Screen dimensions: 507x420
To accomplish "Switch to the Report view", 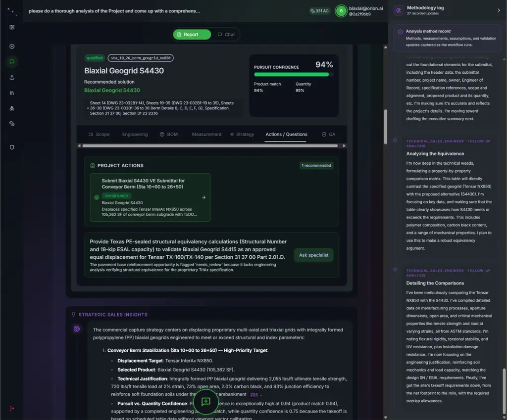I will [192, 35].
